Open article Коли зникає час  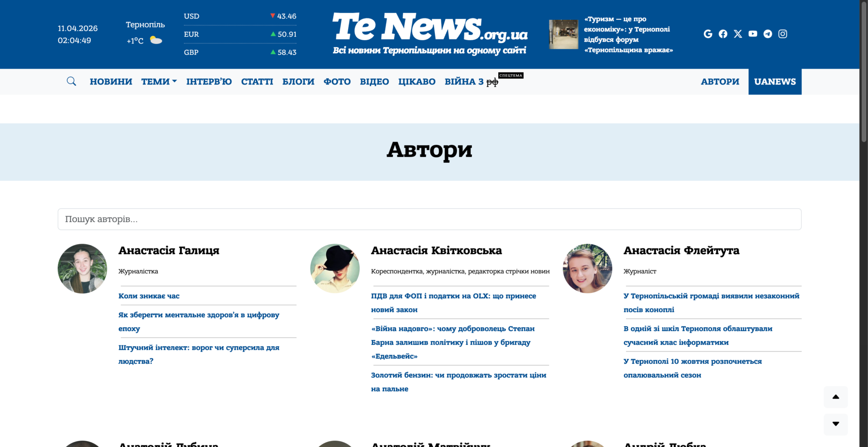click(x=149, y=296)
